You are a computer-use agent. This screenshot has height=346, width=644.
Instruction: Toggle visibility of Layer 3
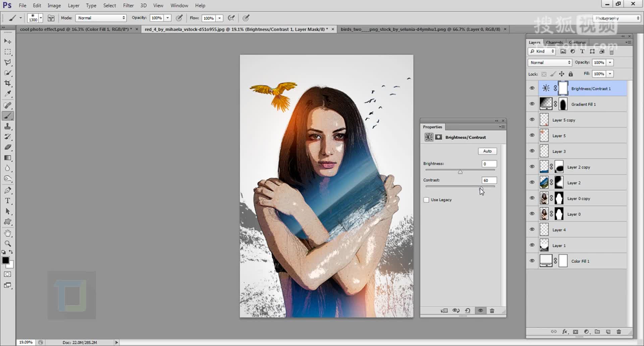point(532,151)
